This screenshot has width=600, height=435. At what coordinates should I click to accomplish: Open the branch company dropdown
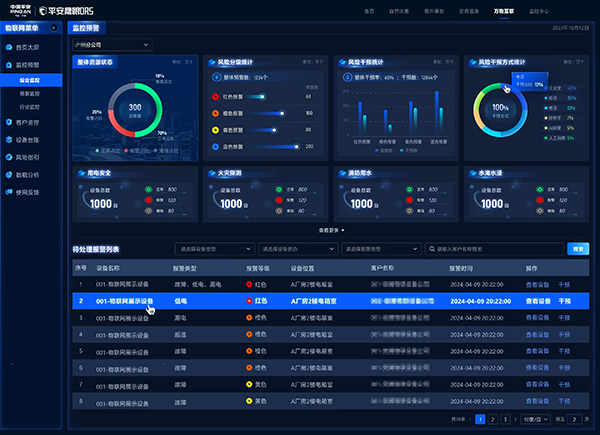pos(112,45)
